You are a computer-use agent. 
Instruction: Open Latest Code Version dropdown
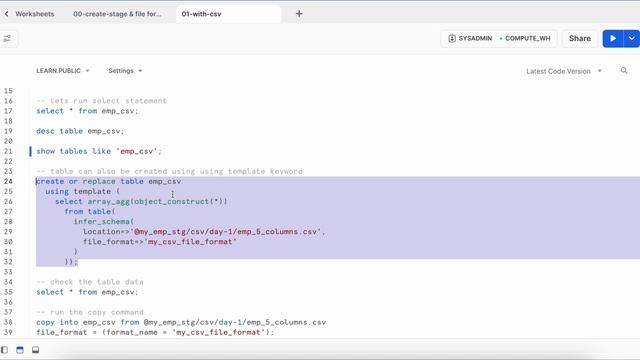(x=564, y=71)
